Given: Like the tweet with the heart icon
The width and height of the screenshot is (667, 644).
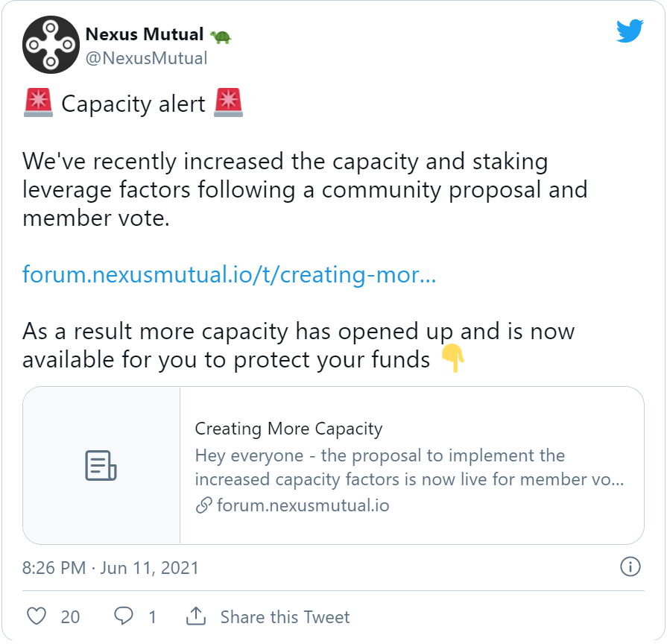Looking at the screenshot, I should (37, 616).
